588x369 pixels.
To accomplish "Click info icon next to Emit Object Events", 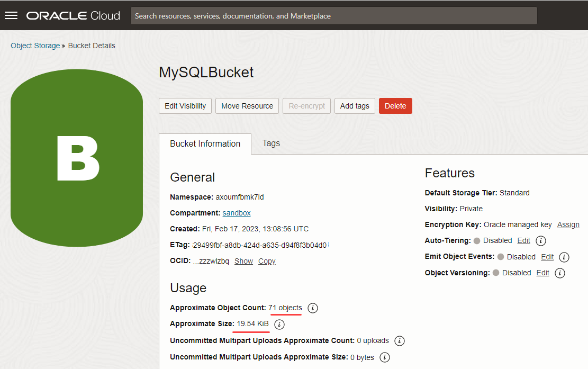I will (x=564, y=257).
